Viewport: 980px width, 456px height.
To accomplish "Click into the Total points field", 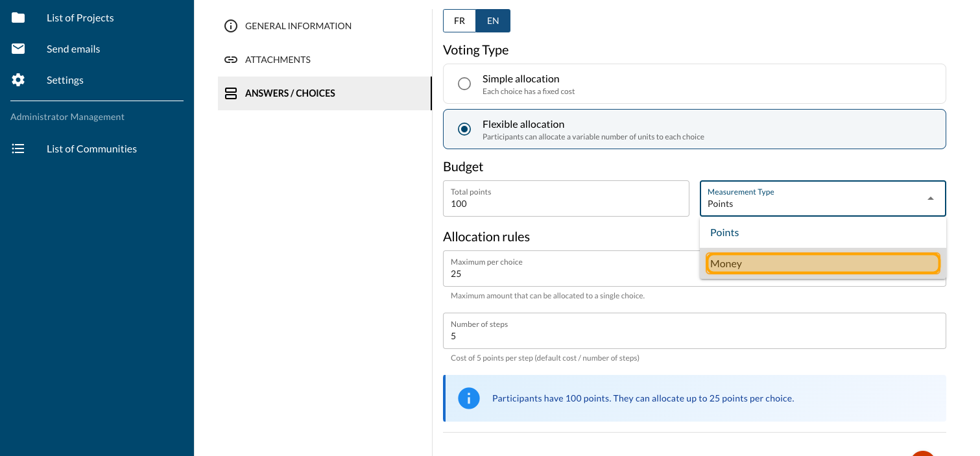I will tap(566, 204).
